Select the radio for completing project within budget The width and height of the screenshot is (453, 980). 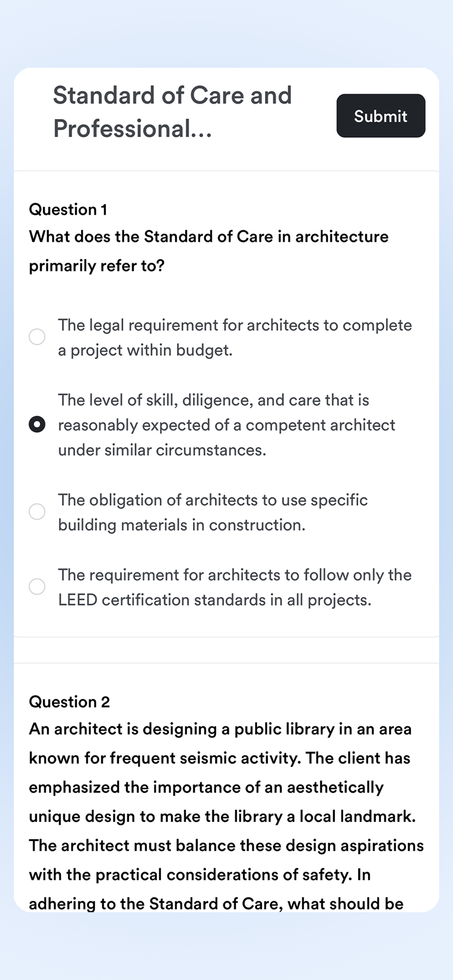coord(37,337)
